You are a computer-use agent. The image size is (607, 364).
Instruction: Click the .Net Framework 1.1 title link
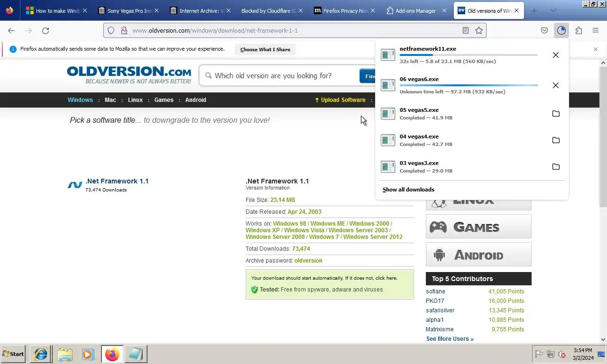coord(117,181)
